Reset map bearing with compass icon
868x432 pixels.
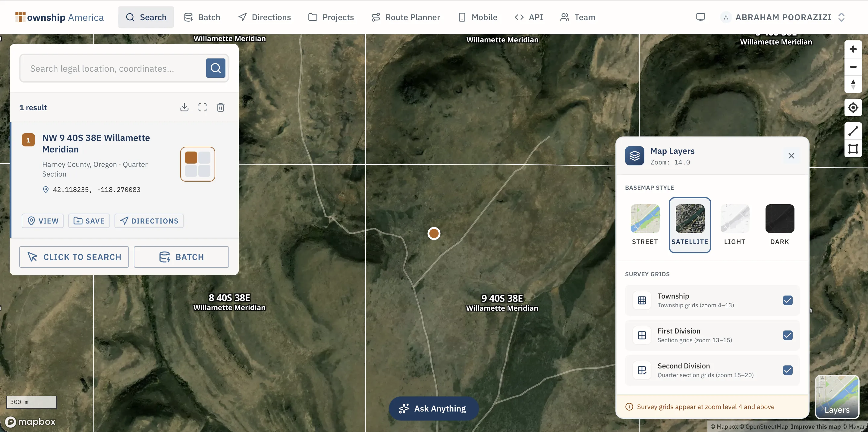[853, 84]
